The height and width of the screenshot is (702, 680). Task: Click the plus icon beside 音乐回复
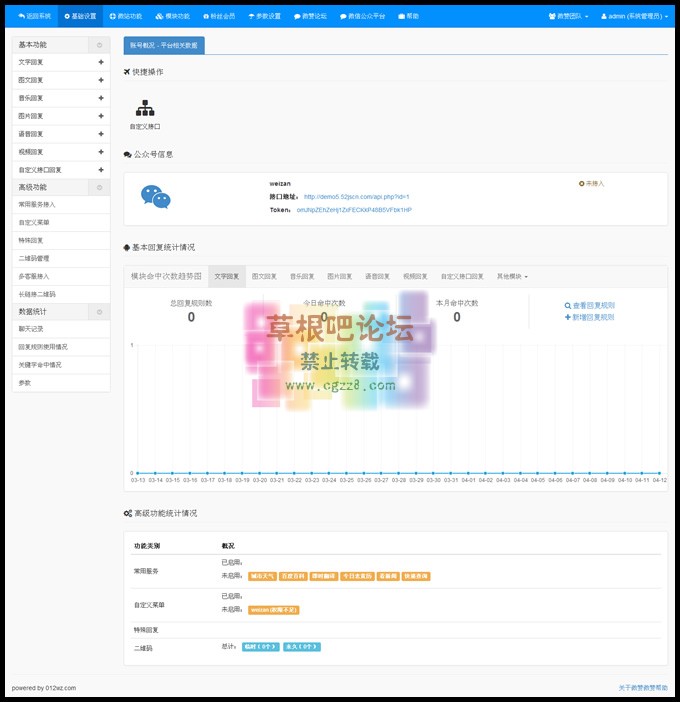click(x=100, y=98)
